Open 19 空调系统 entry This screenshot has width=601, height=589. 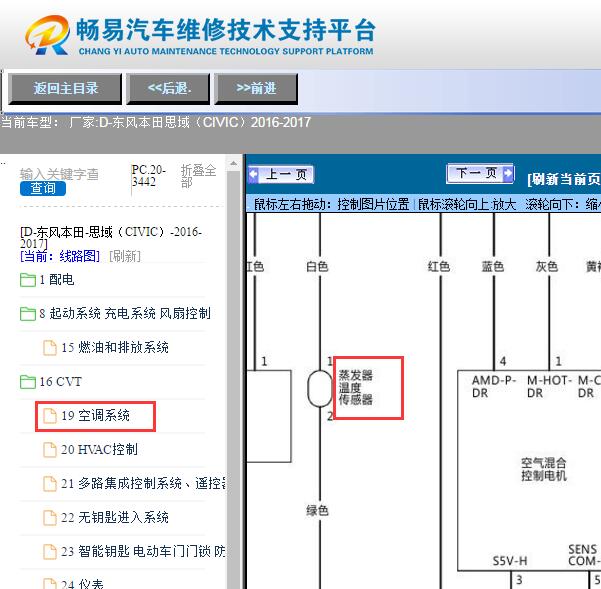coord(95,416)
